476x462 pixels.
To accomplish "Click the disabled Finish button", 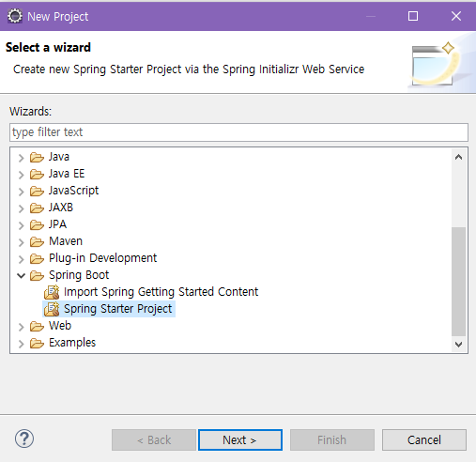I will [332, 439].
